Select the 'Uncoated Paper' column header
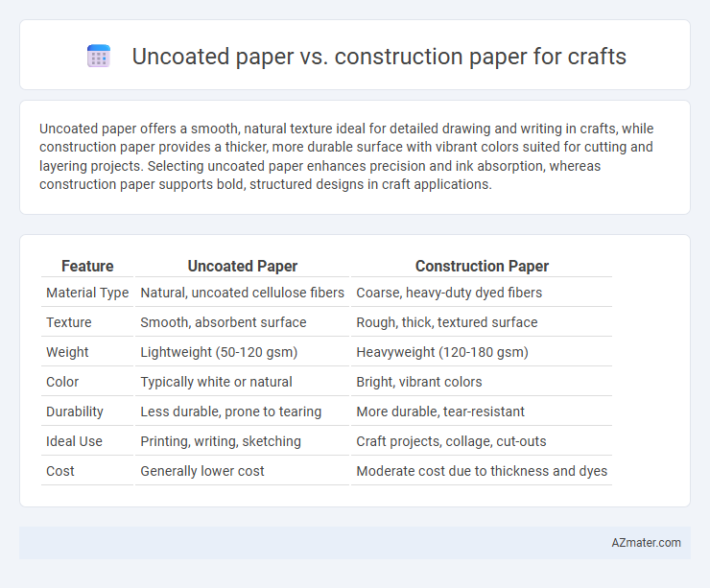This screenshot has height=588, width=710. coord(242,266)
